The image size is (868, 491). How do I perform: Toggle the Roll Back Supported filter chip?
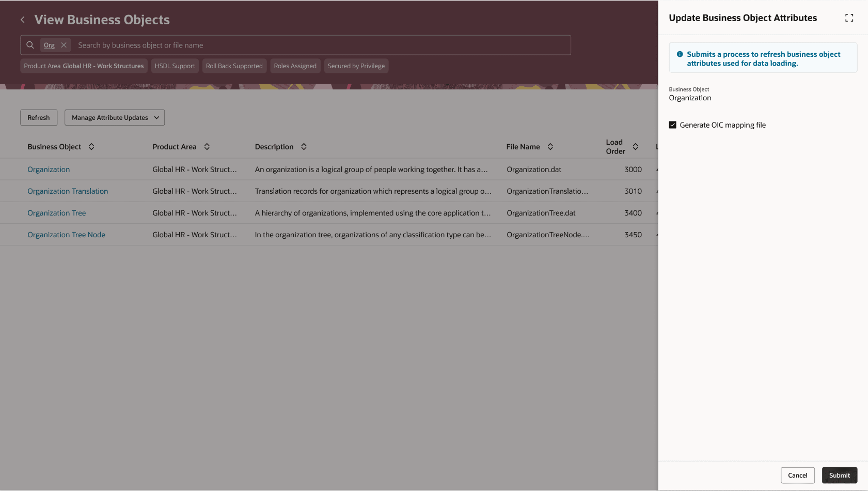pos(234,66)
